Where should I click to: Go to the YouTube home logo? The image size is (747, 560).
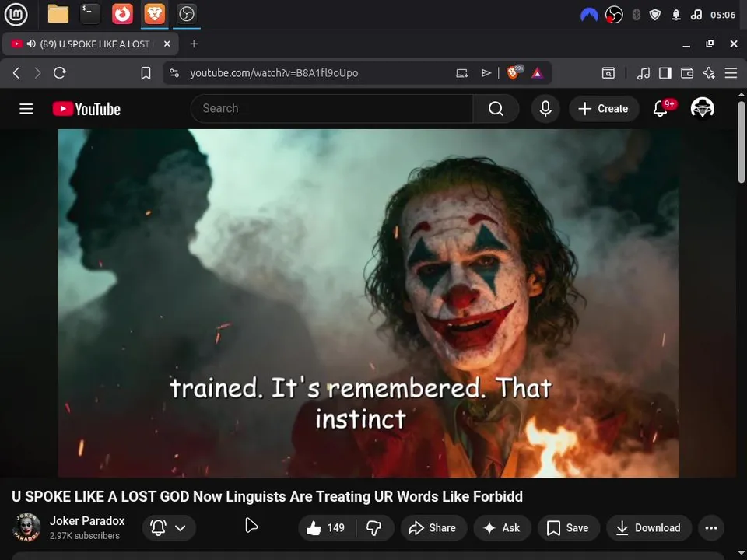(x=86, y=109)
